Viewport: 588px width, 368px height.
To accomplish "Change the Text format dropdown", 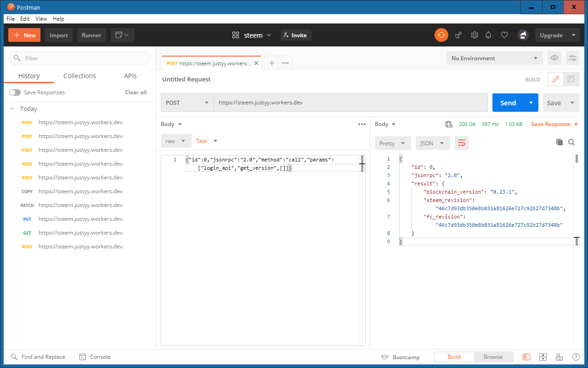I will point(207,141).
